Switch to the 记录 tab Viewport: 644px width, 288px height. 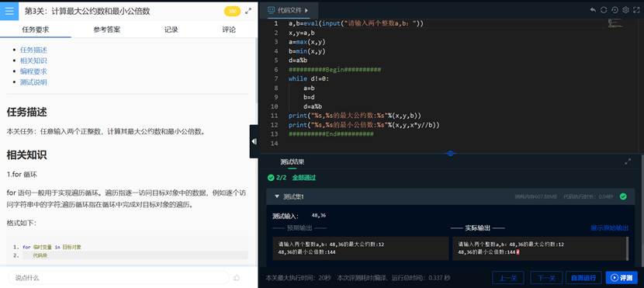pos(171,29)
